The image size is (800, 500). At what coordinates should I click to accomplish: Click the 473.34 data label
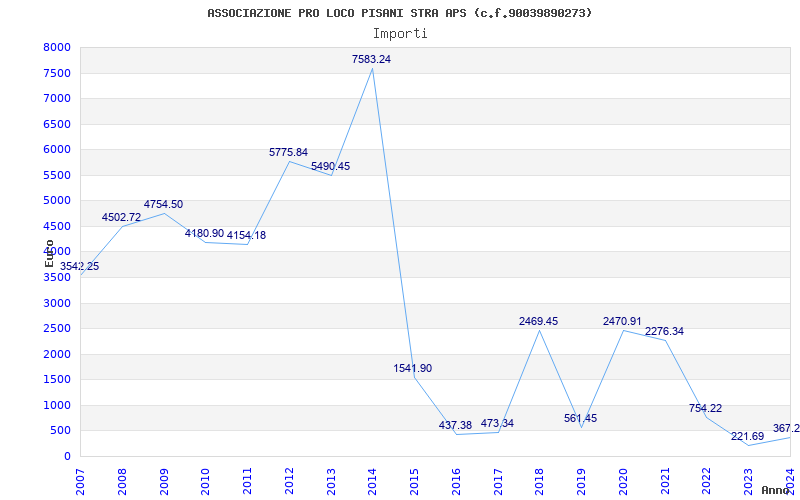(x=497, y=423)
